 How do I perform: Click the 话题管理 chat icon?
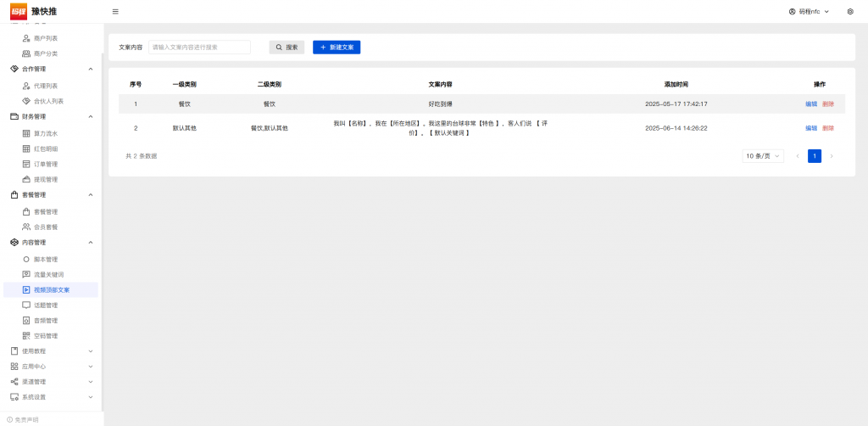click(x=26, y=305)
